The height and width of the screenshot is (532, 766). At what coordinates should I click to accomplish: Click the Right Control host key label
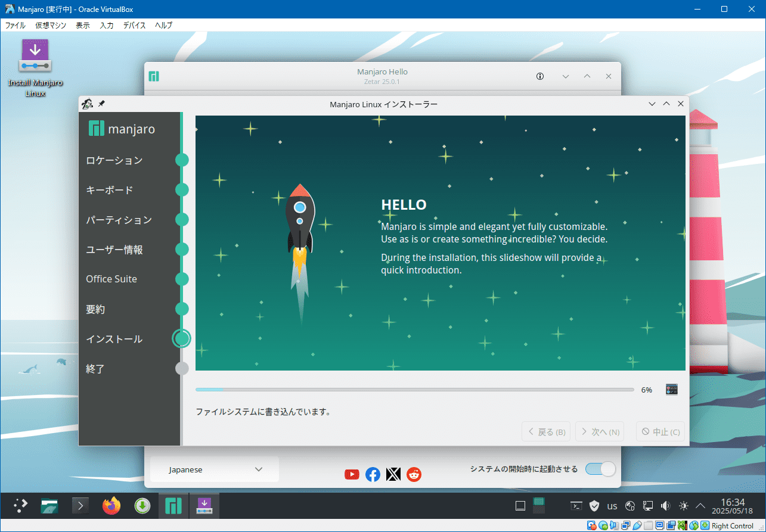[733, 525]
